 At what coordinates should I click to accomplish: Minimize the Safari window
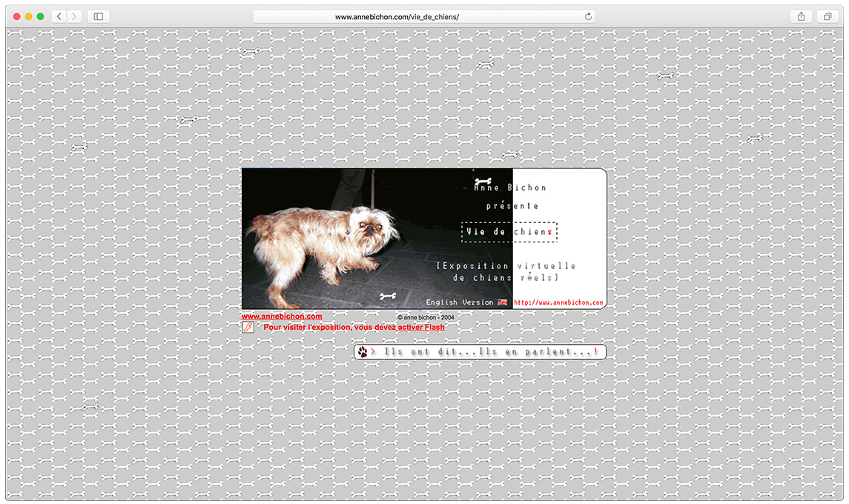pyautogui.click(x=29, y=16)
